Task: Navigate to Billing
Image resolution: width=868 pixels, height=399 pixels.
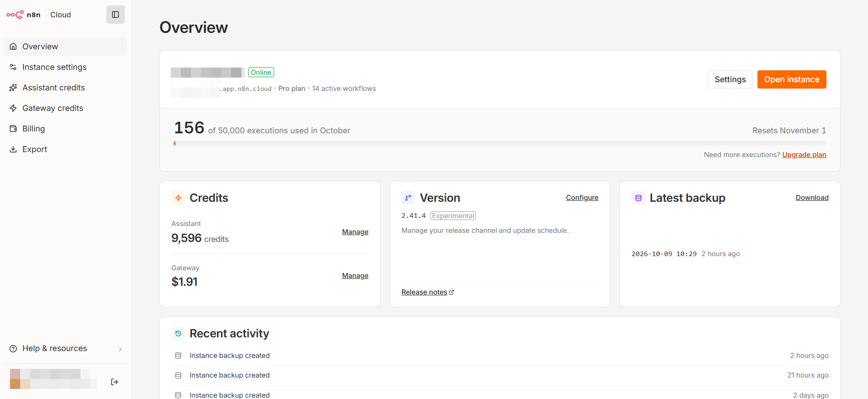Action: pos(66,129)
